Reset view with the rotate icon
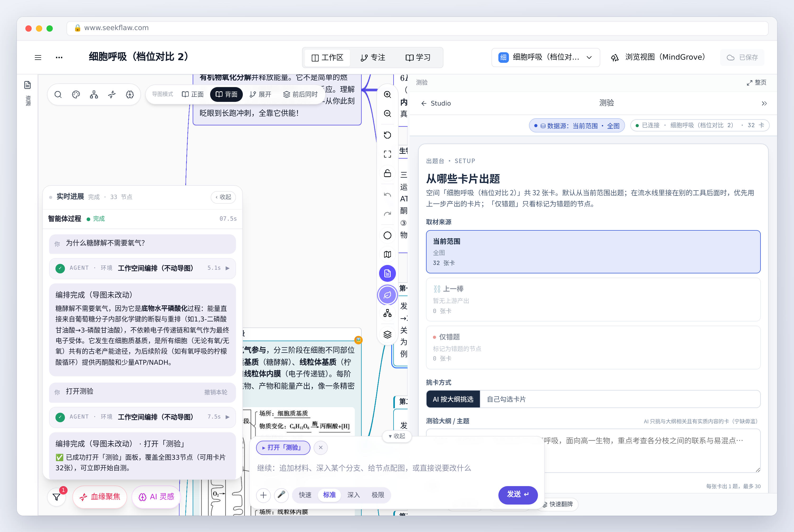794x532 pixels. [387, 135]
